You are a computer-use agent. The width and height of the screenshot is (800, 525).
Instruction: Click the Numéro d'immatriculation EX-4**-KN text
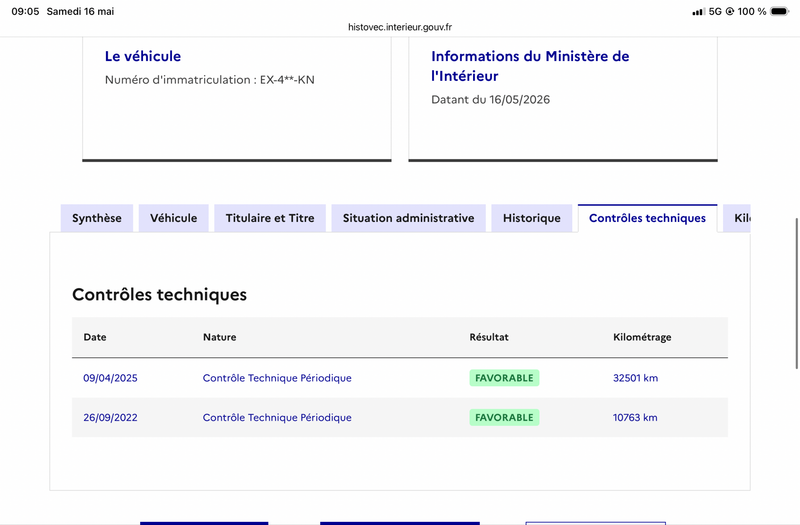(210, 80)
